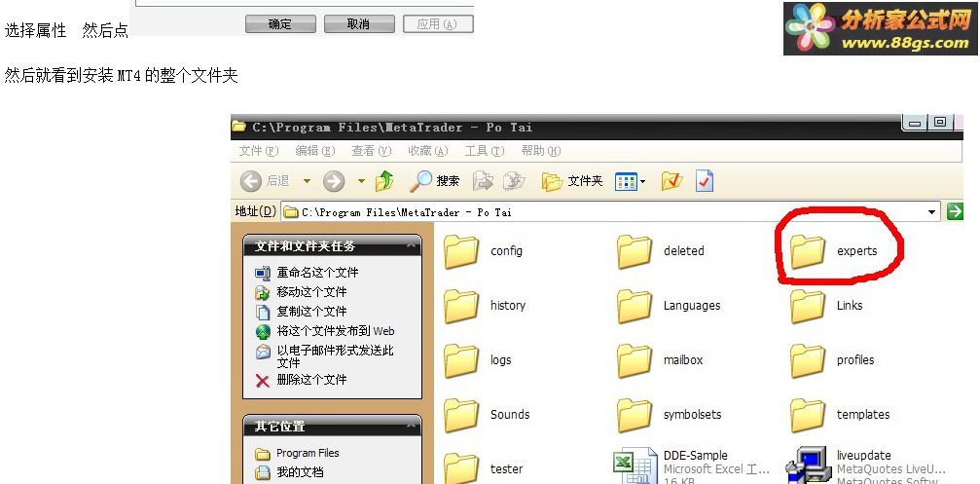Screen dimensions: 980x484
Task: Open the 工具(T) menu
Action: pos(485,151)
